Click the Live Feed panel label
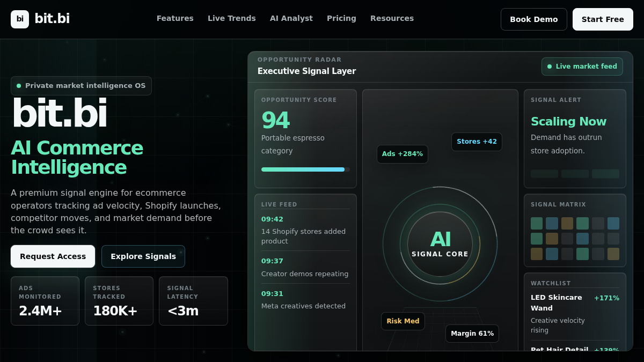Screen dimensions: 644x362 pos(279,205)
